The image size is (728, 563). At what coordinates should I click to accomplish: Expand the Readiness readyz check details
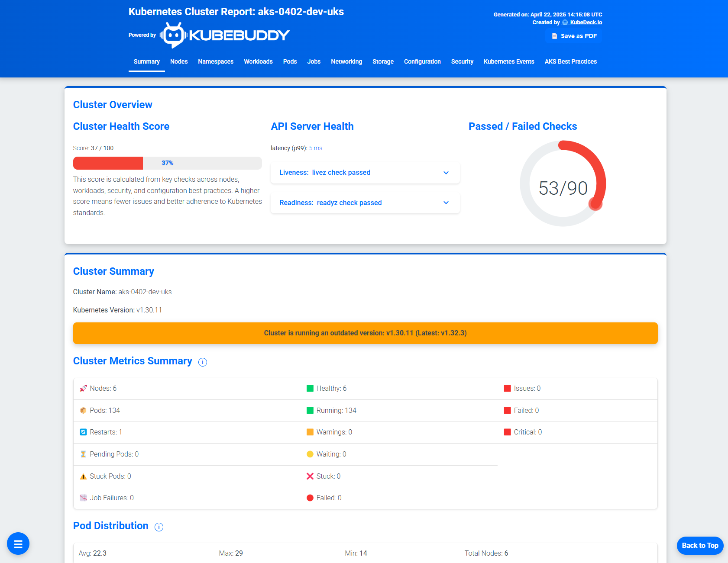pyautogui.click(x=446, y=203)
